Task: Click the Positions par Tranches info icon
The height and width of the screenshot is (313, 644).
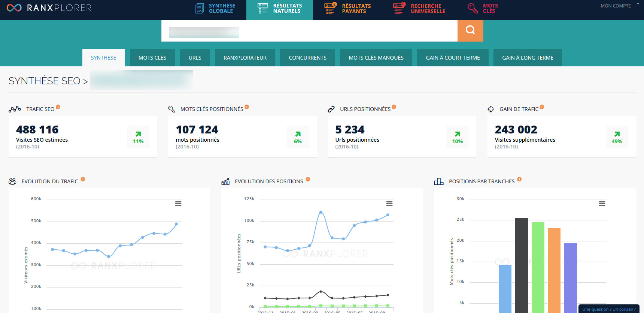Action: [519, 179]
